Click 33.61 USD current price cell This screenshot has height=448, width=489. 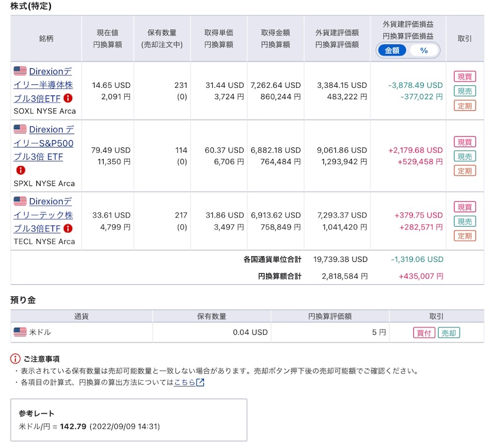[x=111, y=215]
